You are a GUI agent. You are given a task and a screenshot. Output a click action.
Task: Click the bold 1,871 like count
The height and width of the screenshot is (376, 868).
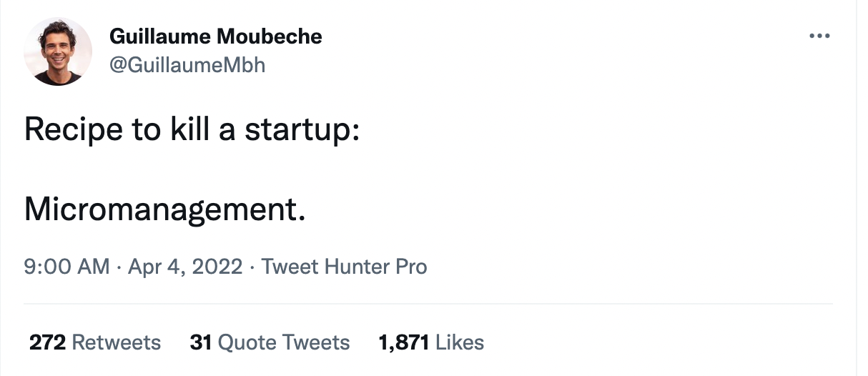(403, 342)
